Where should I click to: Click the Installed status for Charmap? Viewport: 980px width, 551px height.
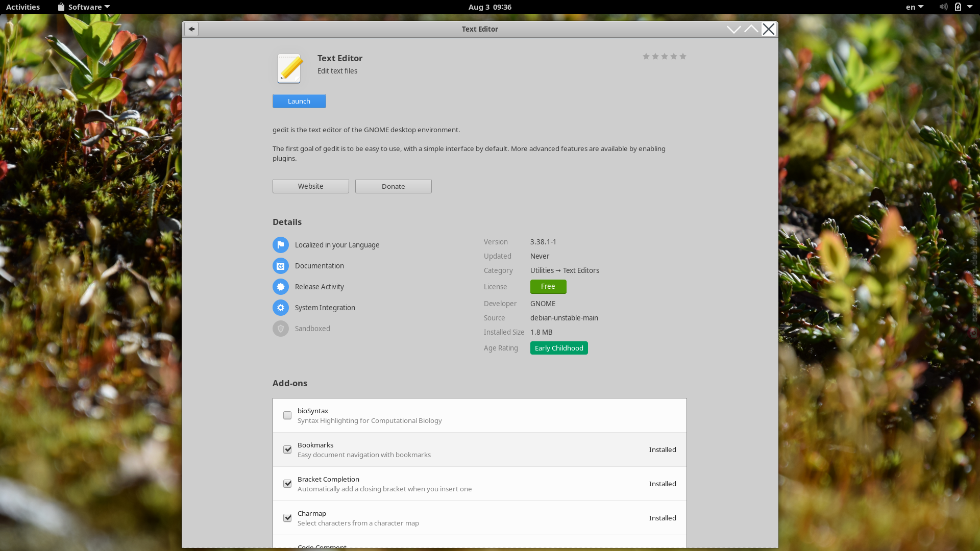click(x=663, y=518)
